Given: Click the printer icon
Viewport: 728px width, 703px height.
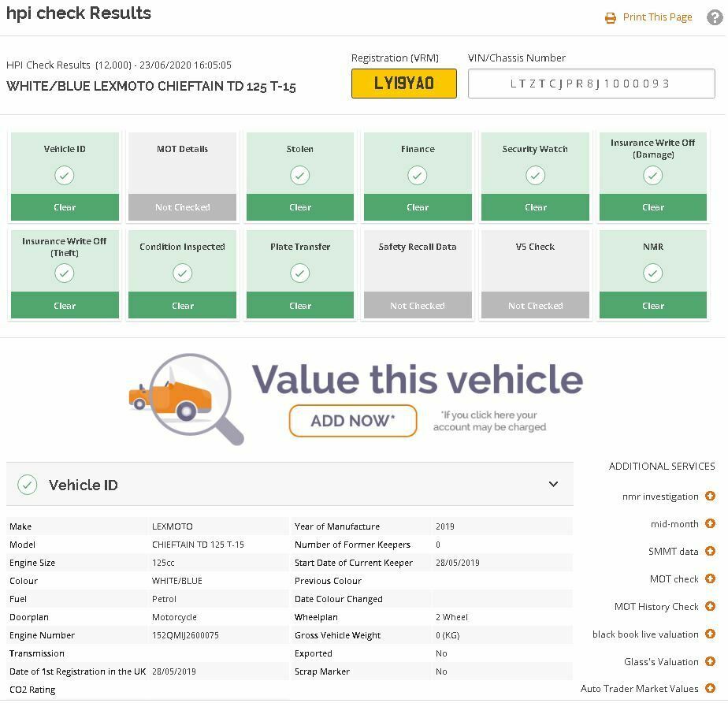Looking at the screenshot, I should click(x=610, y=18).
